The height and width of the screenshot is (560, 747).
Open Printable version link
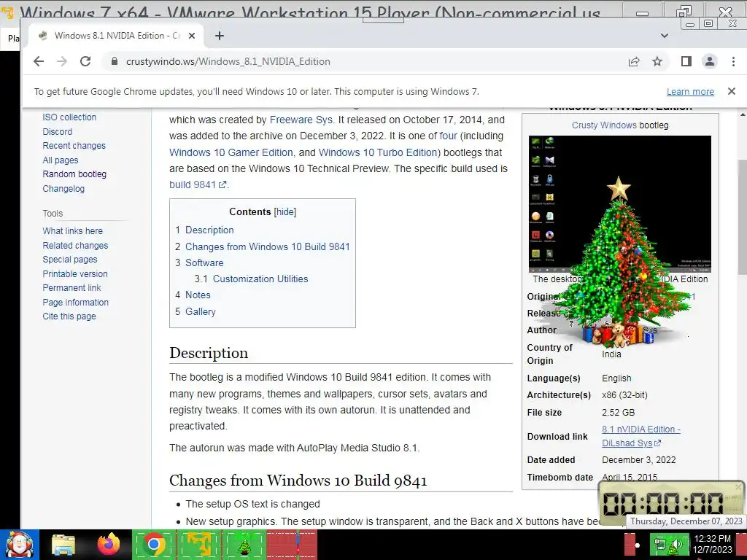coord(75,274)
